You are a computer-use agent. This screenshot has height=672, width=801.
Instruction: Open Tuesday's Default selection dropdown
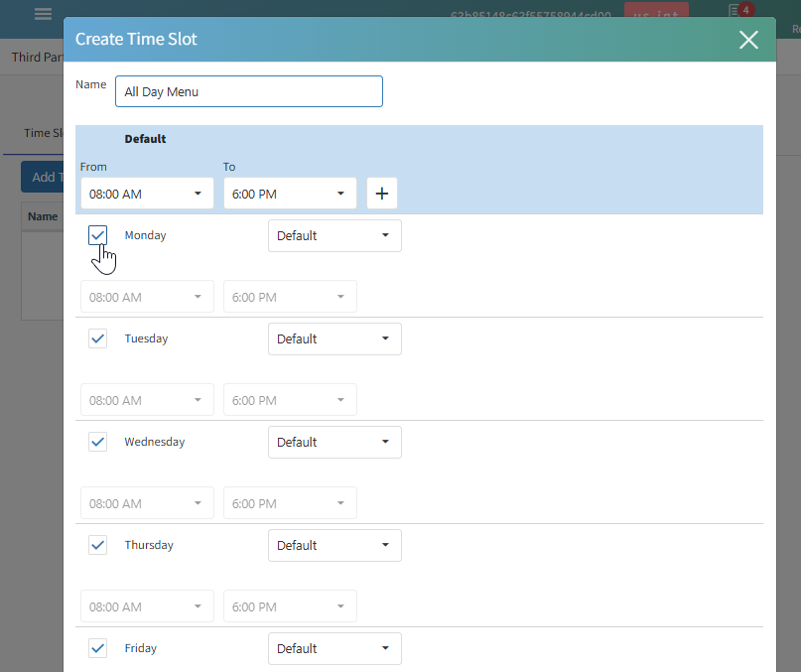pyautogui.click(x=334, y=338)
